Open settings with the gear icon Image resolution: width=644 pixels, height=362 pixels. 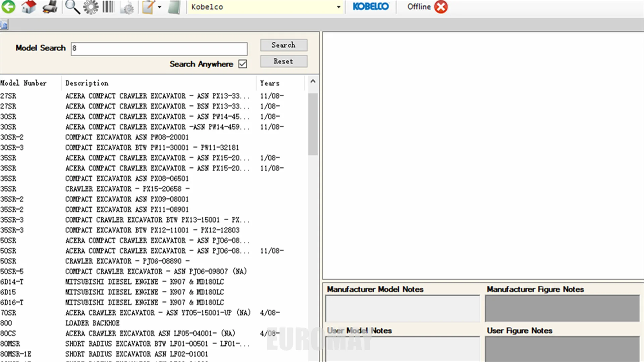(x=91, y=7)
